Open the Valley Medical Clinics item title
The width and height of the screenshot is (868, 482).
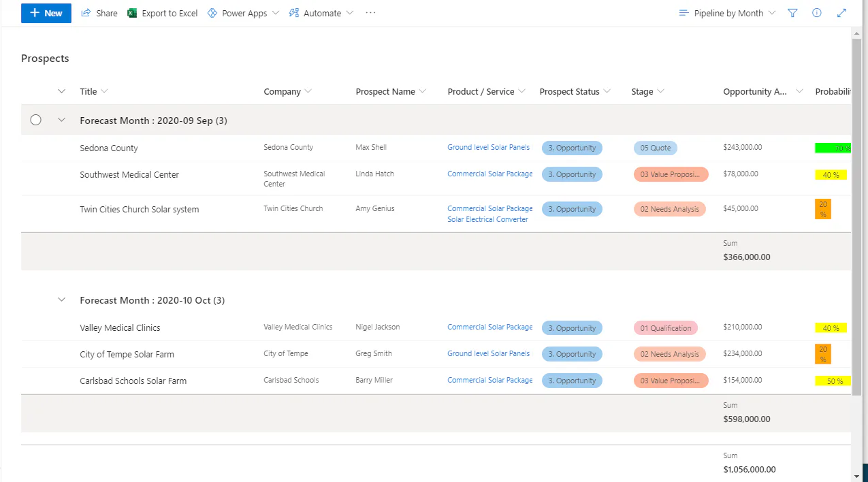click(x=120, y=327)
